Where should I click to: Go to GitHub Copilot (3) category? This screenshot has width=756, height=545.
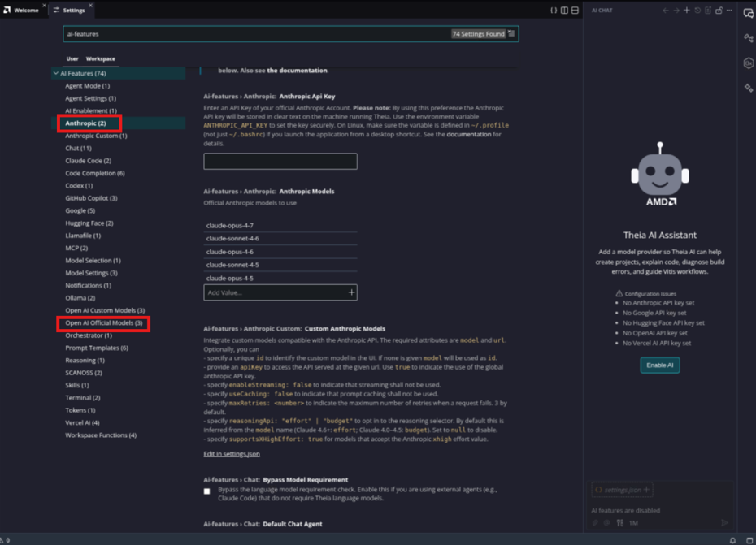91,198
